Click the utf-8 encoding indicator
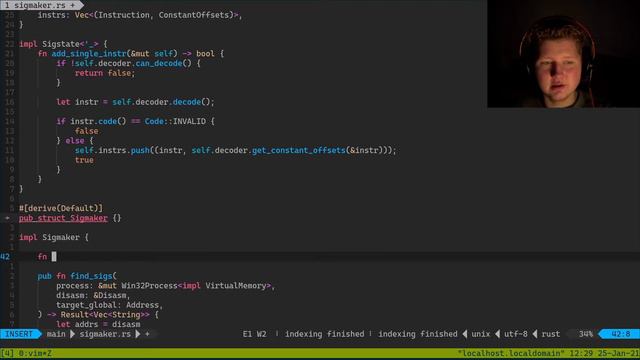The height and width of the screenshot is (360, 640). click(x=516, y=334)
